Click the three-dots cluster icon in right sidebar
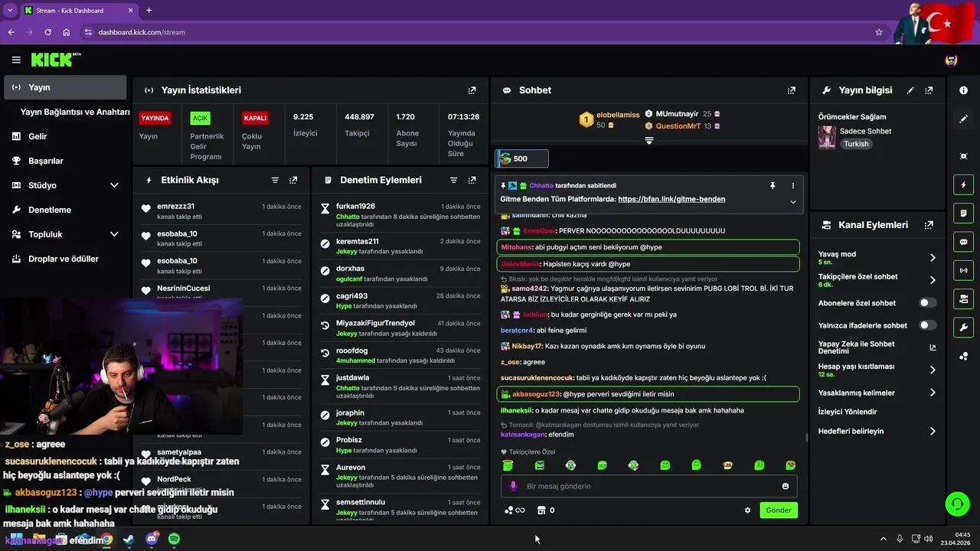 point(963,356)
